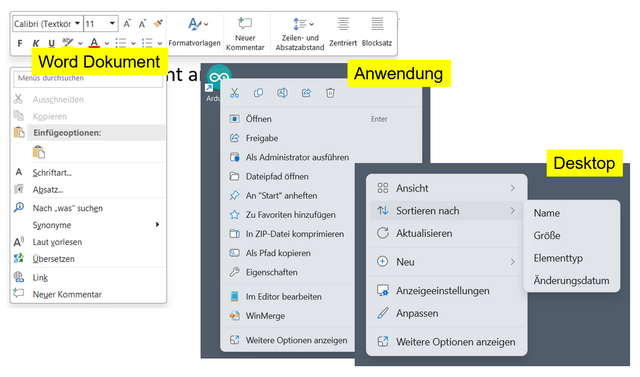The width and height of the screenshot is (640, 377).
Task: Click the bullet list icon
Action: [120, 43]
